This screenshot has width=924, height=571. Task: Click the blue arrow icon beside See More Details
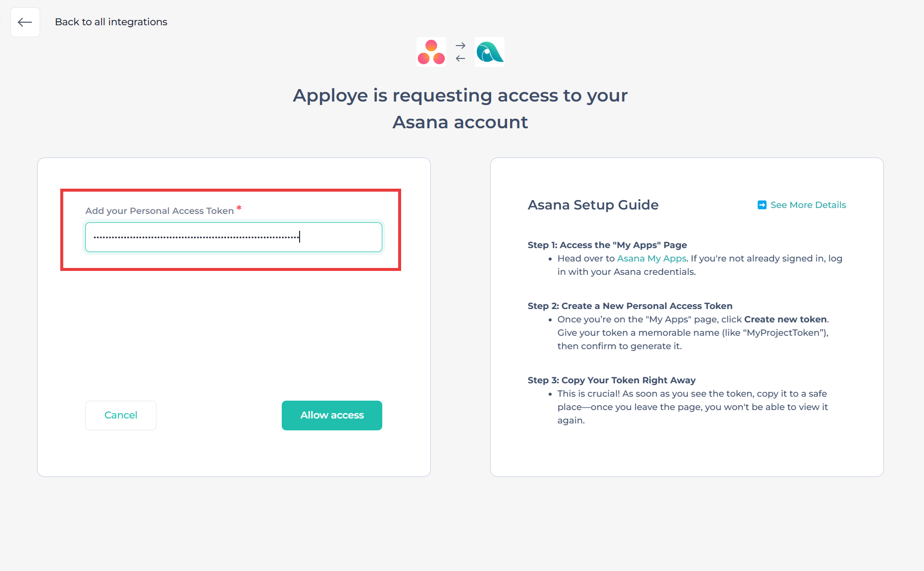click(762, 205)
